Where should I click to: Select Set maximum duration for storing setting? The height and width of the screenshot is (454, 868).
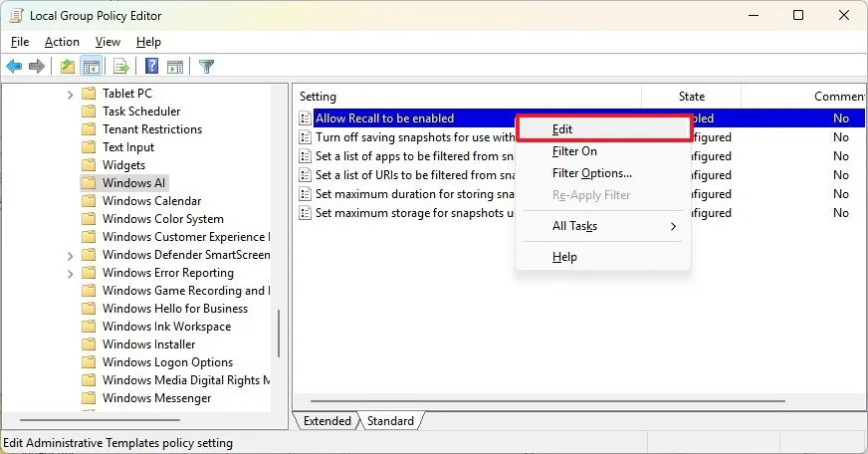(x=415, y=194)
